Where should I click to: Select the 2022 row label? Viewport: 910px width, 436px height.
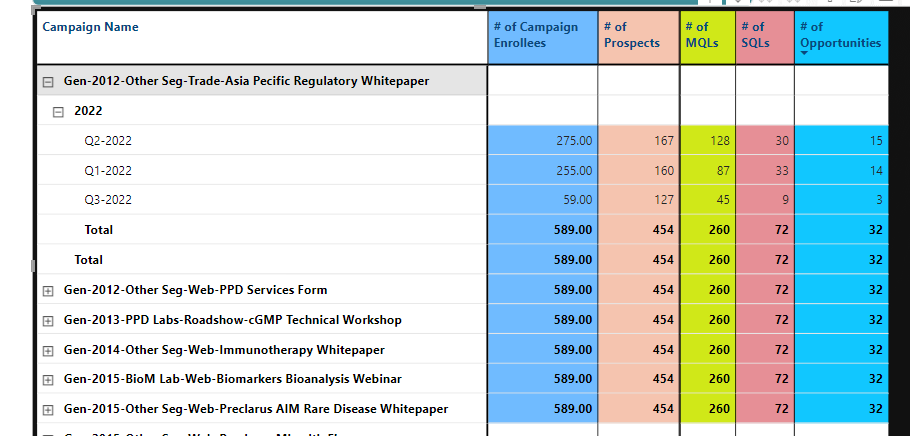click(88, 111)
